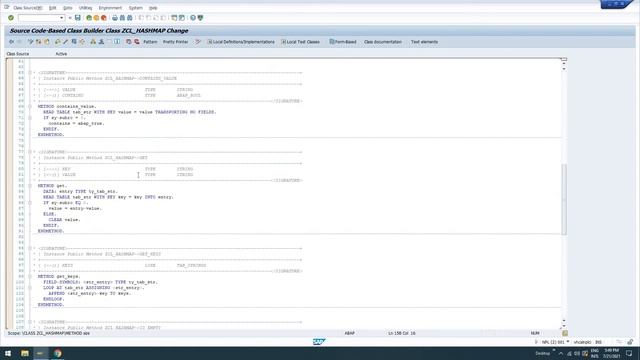Screen dimensions: 640x360
Task: Collapse the LOOP AT block in get_keys
Action: click(30, 288)
